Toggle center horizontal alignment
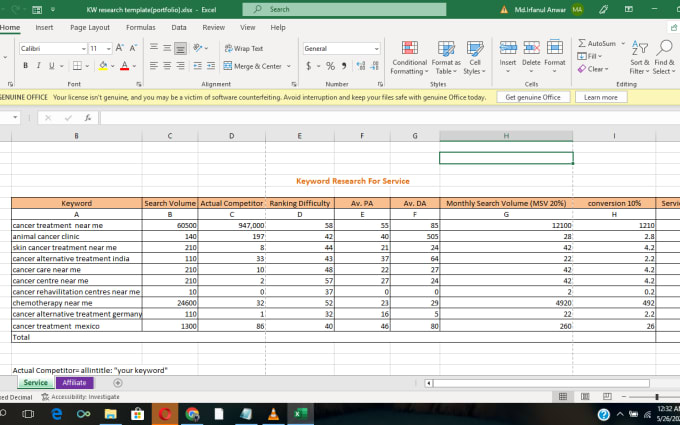680x425 pixels. (x=167, y=65)
